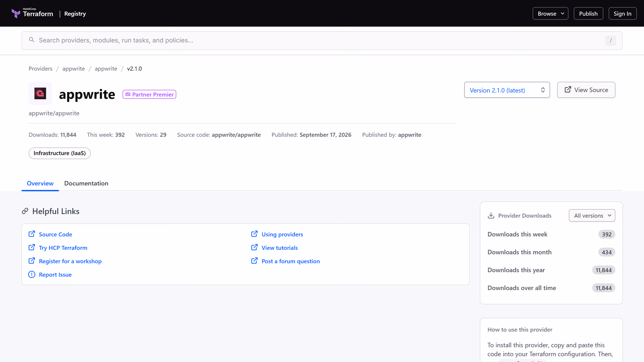644x362 pixels.
Task: Click the Published September 17, 2026 text
Action: [x=311, y=135]
